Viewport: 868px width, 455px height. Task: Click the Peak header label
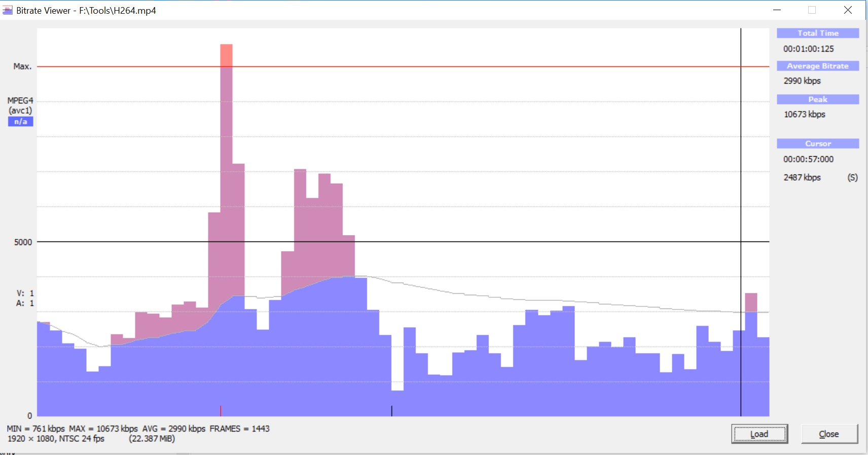point(818,99)
